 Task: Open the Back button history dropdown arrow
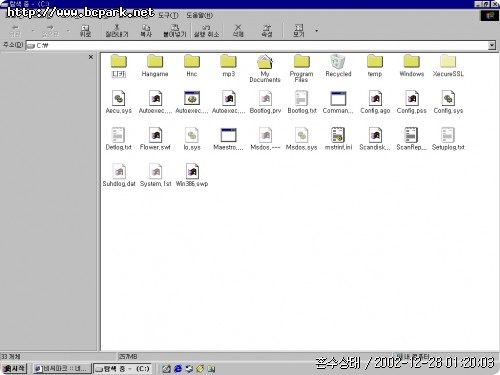point(33,31)
